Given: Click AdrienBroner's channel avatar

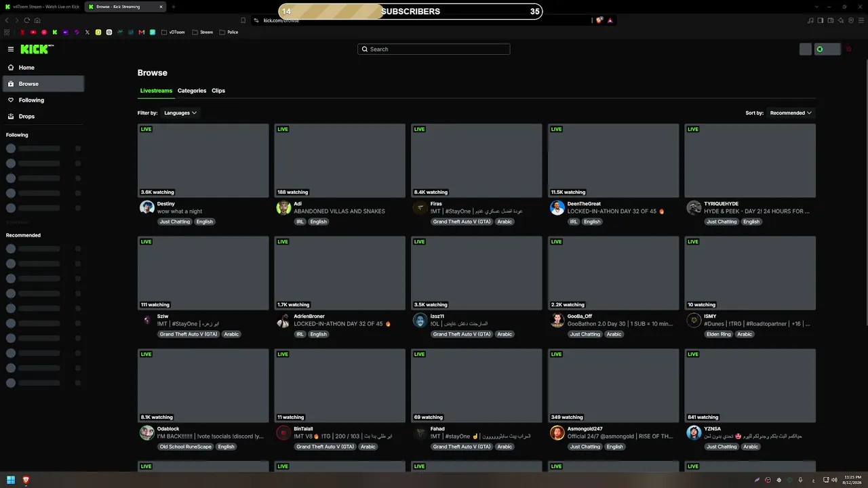Looking at the screenshot, I should click(283, 320).
